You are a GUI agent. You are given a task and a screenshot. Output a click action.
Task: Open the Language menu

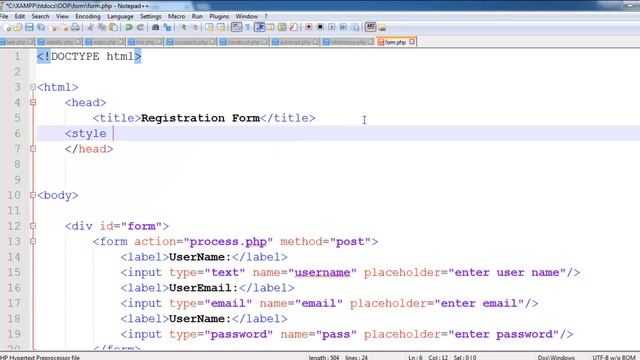coord(120,16)
